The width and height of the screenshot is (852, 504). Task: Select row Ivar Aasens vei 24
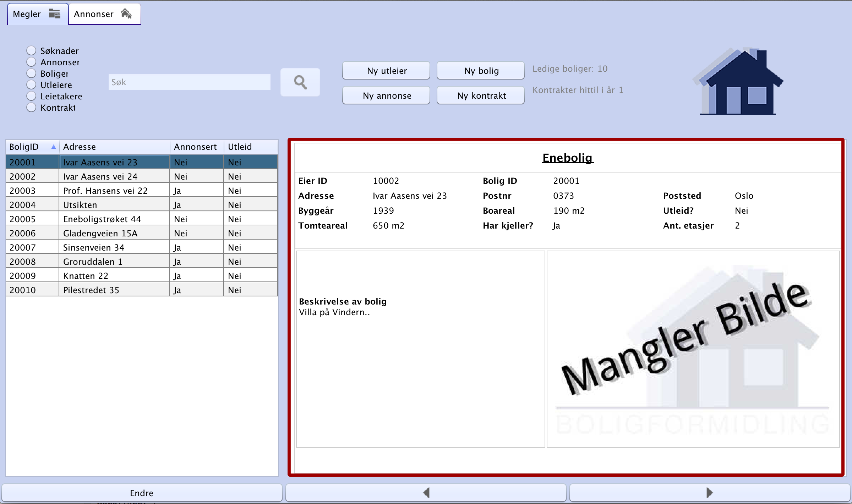tap(142, 176)
